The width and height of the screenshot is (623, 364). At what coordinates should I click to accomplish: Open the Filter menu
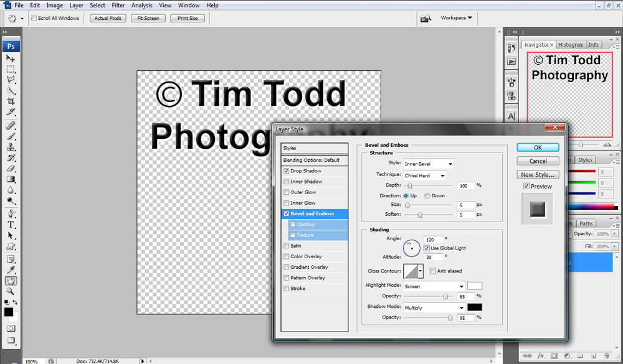coord(118,5)
